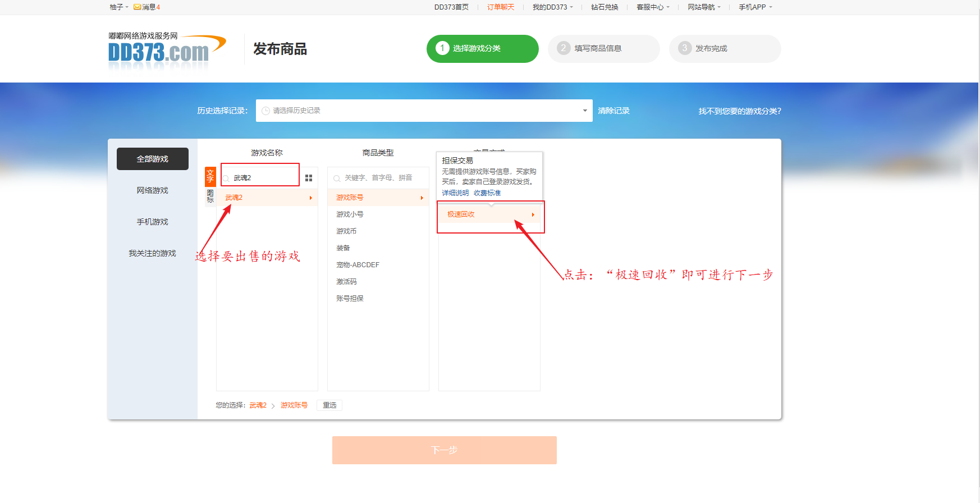Screen dimensions: 980x503
Task: Open the 历史选择记录 combo box
Action: coord(424,111)
